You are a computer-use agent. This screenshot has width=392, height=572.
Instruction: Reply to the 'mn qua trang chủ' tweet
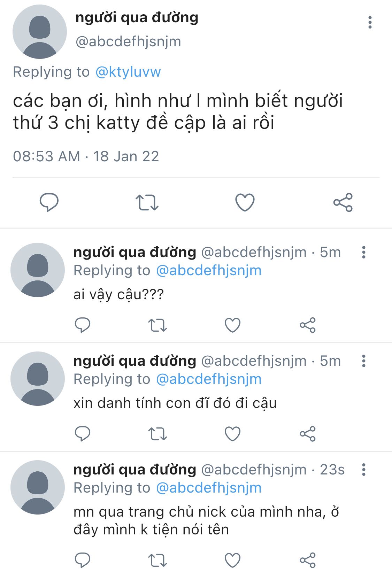click(83, 560)
